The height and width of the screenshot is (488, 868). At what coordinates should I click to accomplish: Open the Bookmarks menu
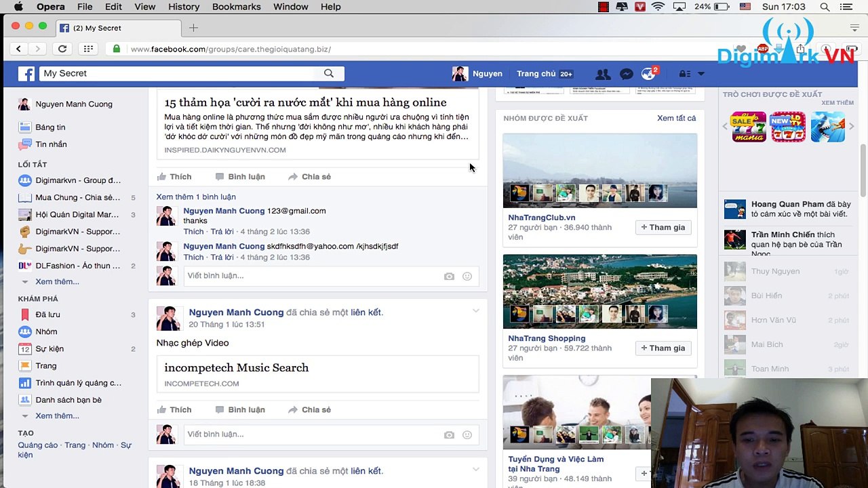click(x=237, y=7)
